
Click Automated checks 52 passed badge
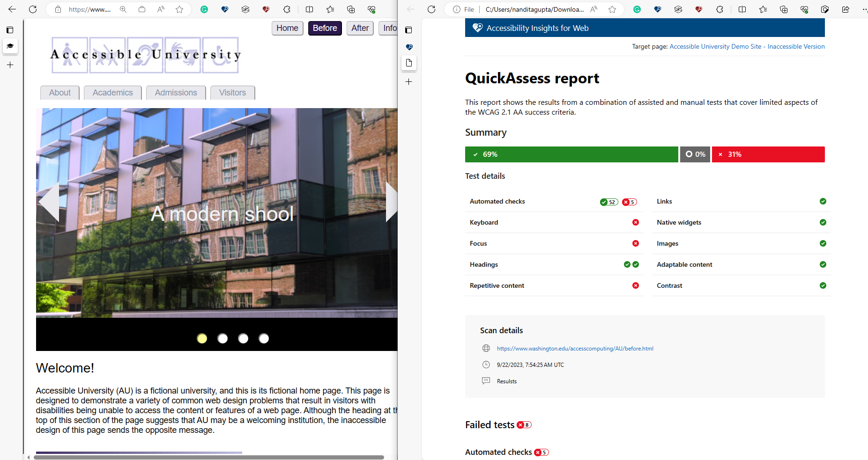609,202
